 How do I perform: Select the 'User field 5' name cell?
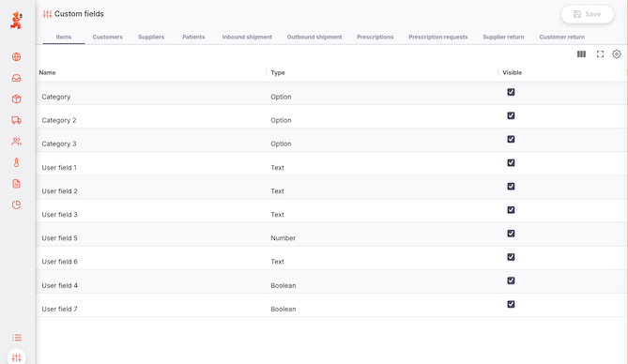point(60,238)
